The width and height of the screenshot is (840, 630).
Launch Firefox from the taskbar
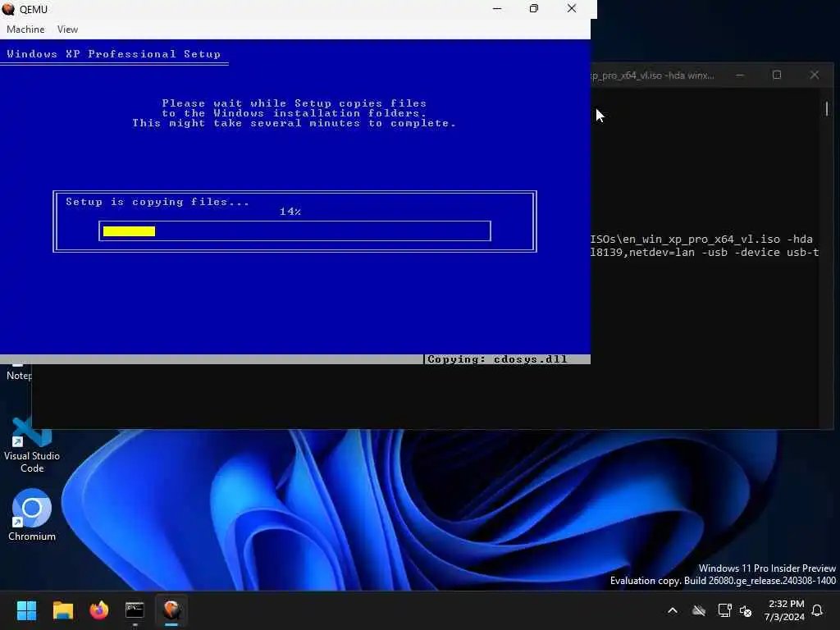click(x=99, y=610)
